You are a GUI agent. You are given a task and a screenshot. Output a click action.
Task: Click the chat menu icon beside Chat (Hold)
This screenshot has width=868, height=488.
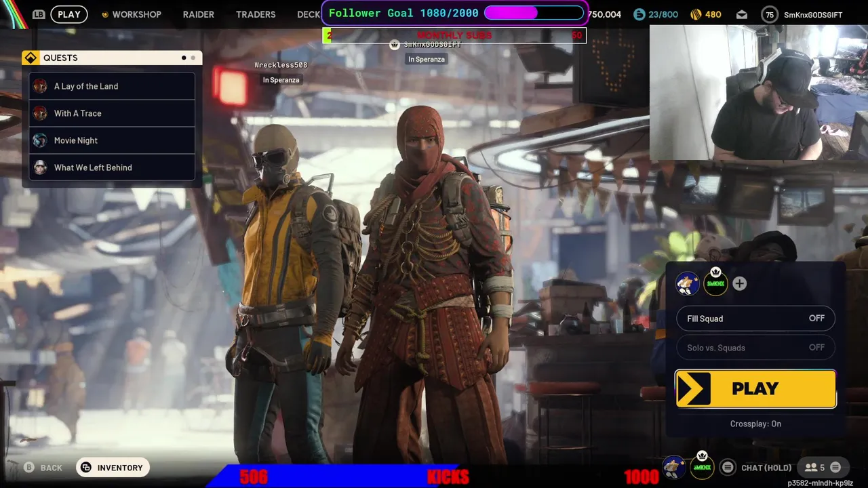[728, 467]
